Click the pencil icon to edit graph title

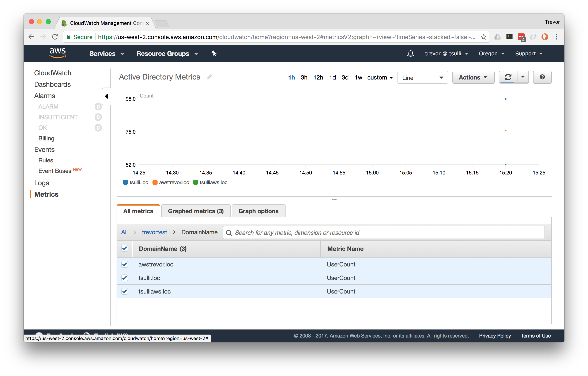click(x=209, y=77)
